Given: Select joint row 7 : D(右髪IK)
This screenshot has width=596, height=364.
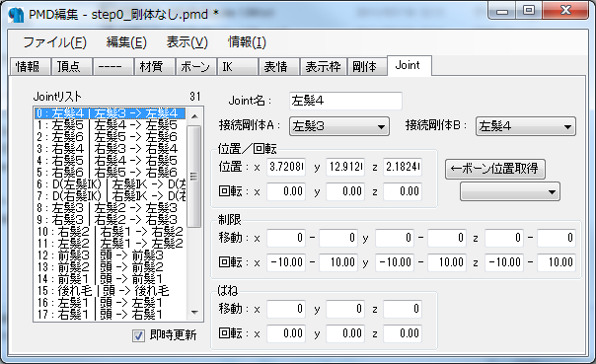Looking at the screenshot, I should click(110, 196).
